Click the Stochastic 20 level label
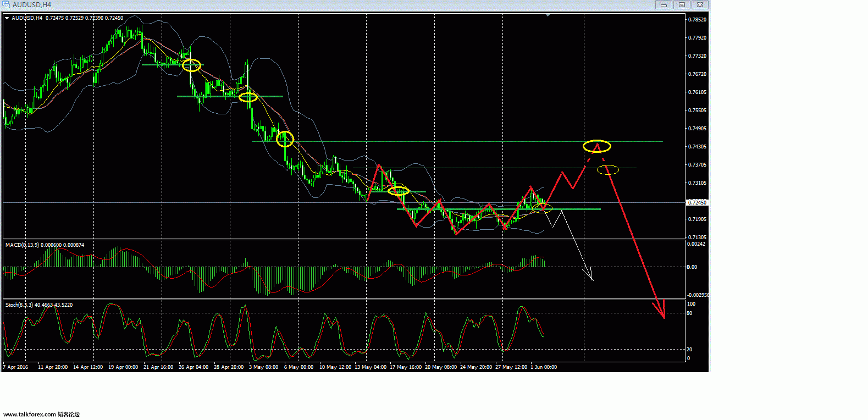The height and width of the screenshot is (420, 868). point(690,350)
